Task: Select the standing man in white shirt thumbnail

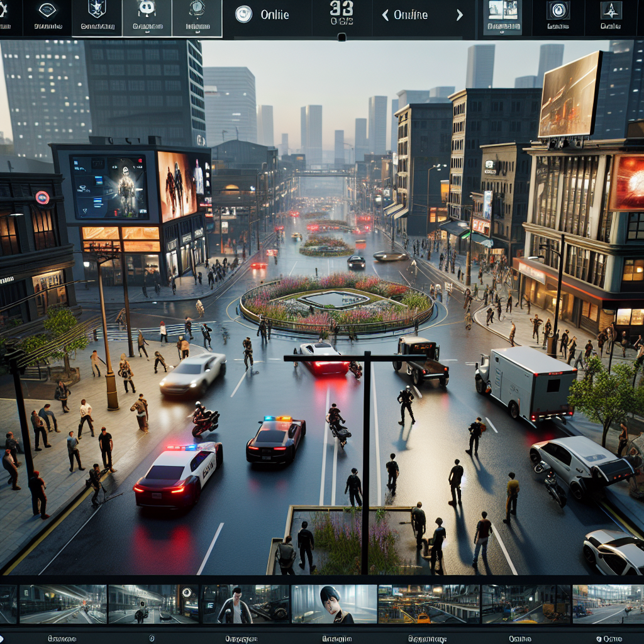Action: 246,604
